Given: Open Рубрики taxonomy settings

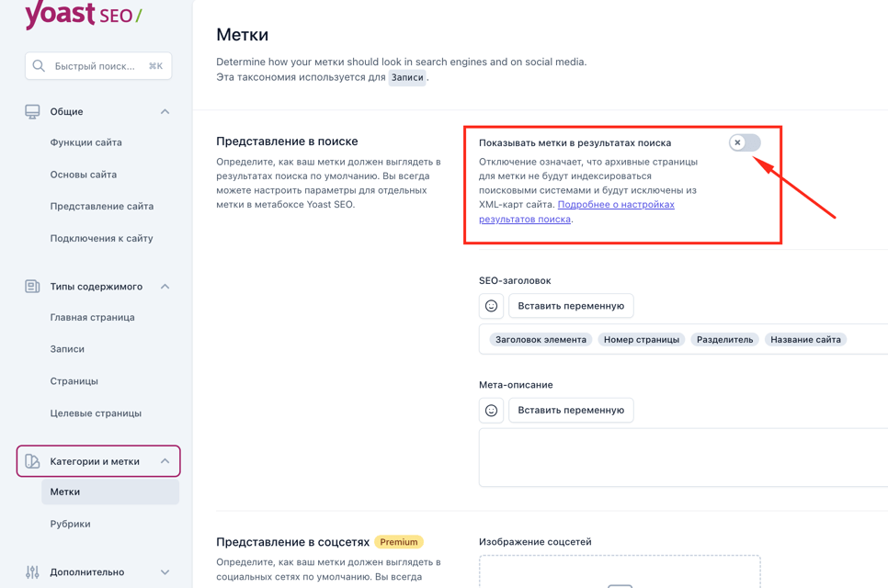Looking at the screenshot, I should click(x=70, y=524).
